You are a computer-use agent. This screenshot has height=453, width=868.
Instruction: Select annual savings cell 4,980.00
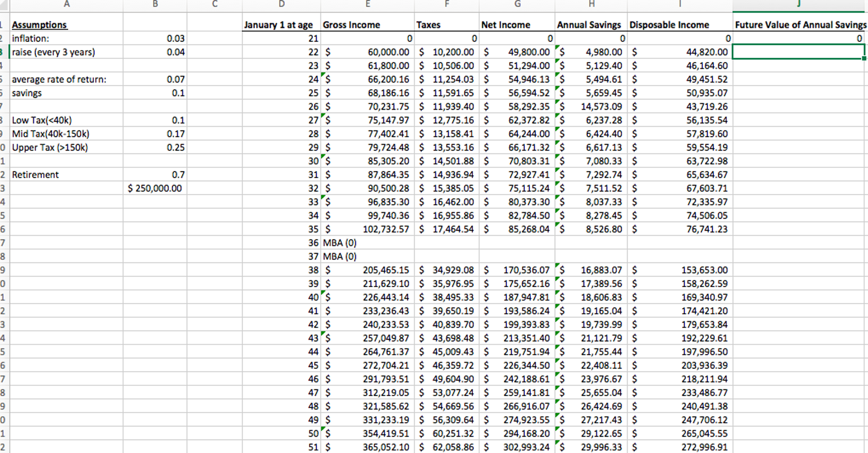pyautogui.click(x=591, y=52)
